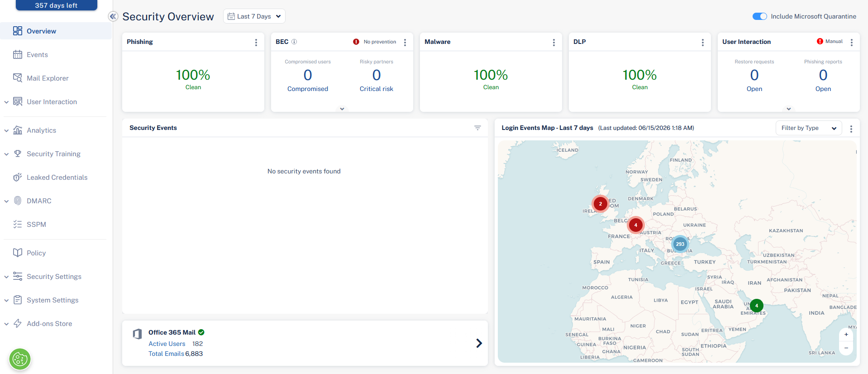The height and width of the screenshot is (374, 868).
Task: Click the red 4 cluster near France
Action: pyautogui.click(x=636, y=225)
